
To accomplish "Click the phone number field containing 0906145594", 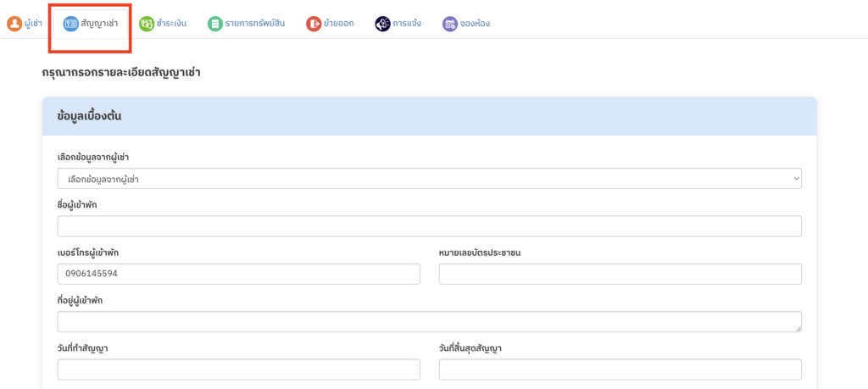I will pyautogui.click(x=238, y=274).
